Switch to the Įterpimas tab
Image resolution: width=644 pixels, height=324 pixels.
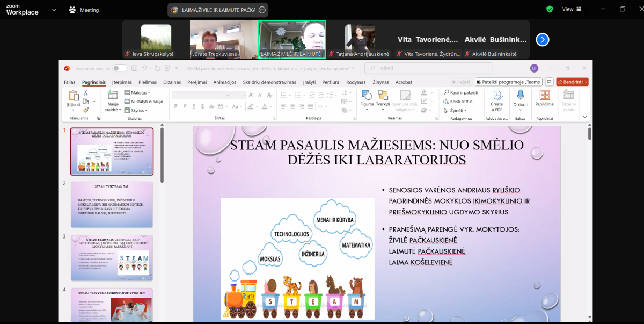point(122,82)
